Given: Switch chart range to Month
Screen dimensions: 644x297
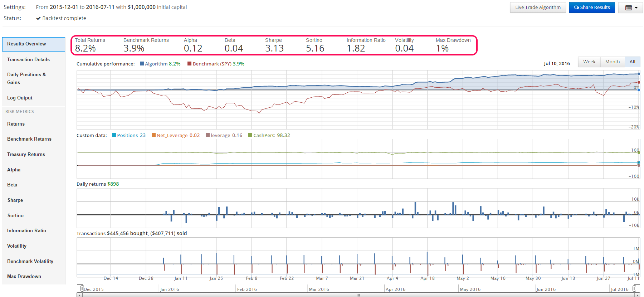Looking at the screenshot, I should point(613,62).
